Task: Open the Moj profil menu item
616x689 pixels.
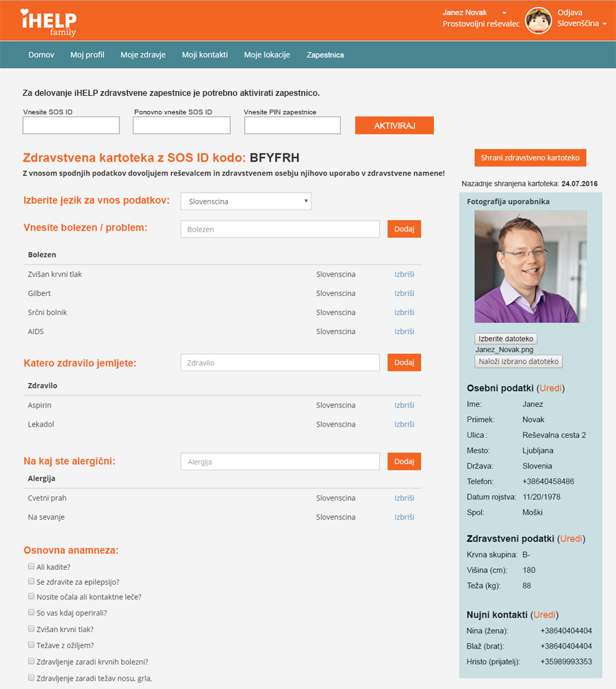Action: click(88, 55)
